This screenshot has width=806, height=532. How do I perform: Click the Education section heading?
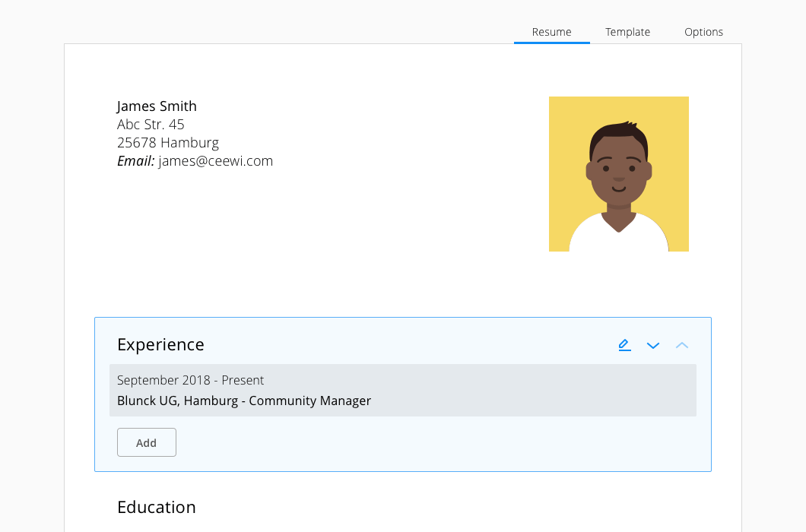(157, 508)
